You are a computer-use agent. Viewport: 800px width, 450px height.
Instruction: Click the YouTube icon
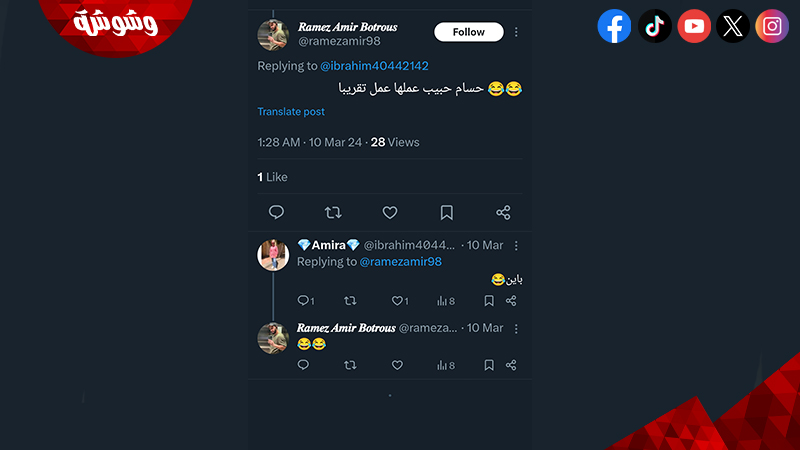tap(694, 26)
